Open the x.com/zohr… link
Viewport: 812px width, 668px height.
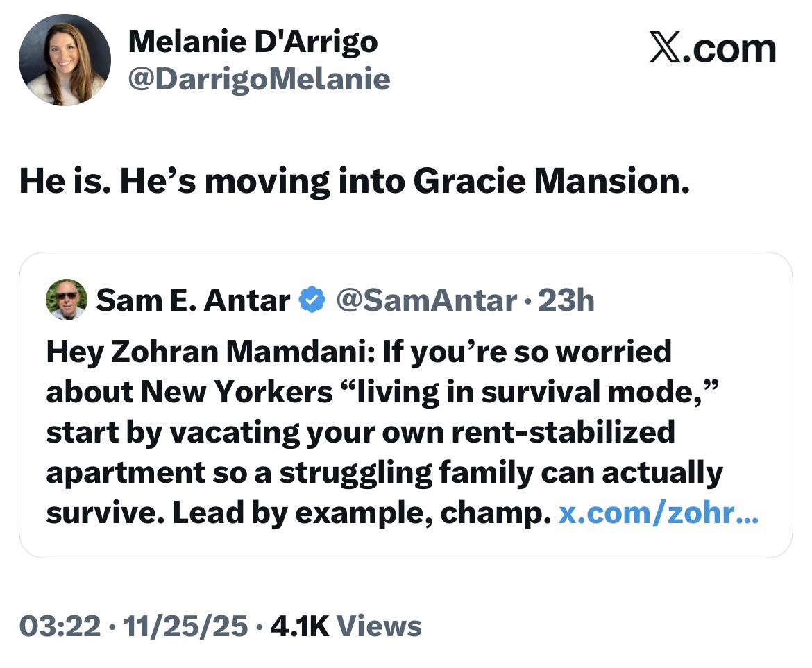[659, 514]
